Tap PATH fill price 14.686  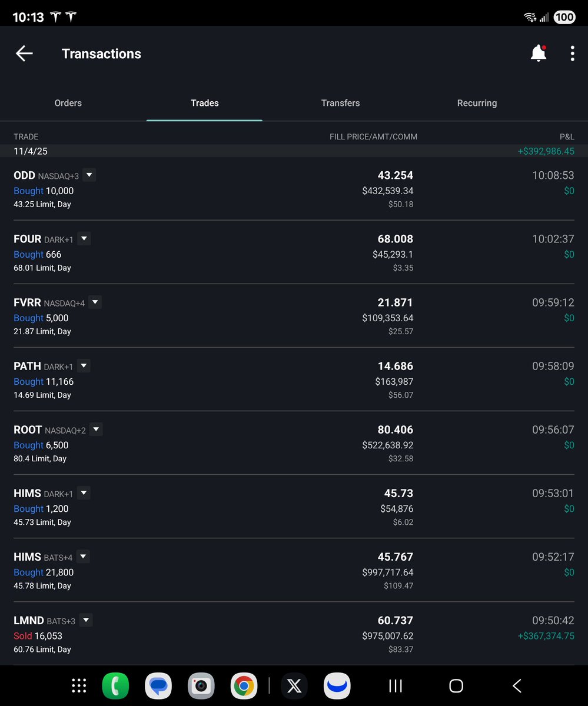pos(396,366)
